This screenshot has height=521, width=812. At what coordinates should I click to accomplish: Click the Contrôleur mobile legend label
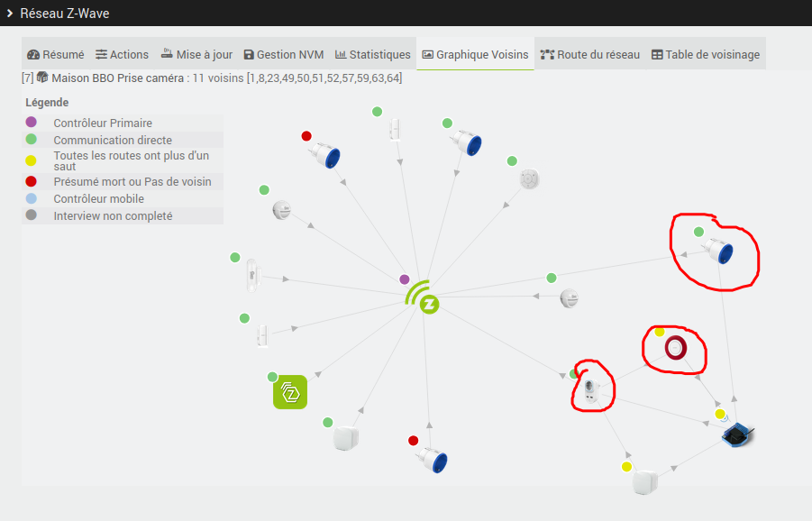click(x=98, y=199)
